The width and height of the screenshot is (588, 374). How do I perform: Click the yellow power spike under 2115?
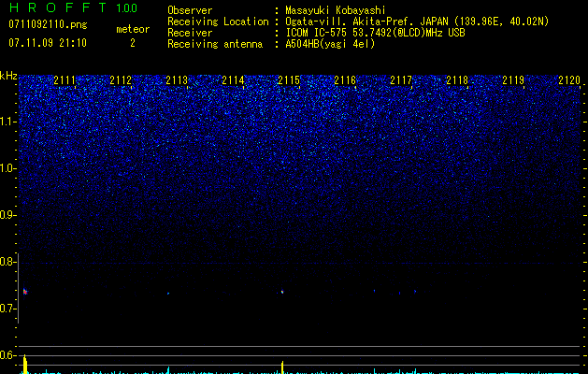point(282,367)
